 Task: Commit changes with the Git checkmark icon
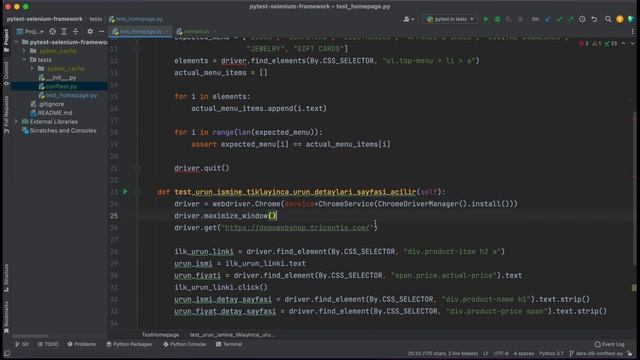(x=559, y=19)
